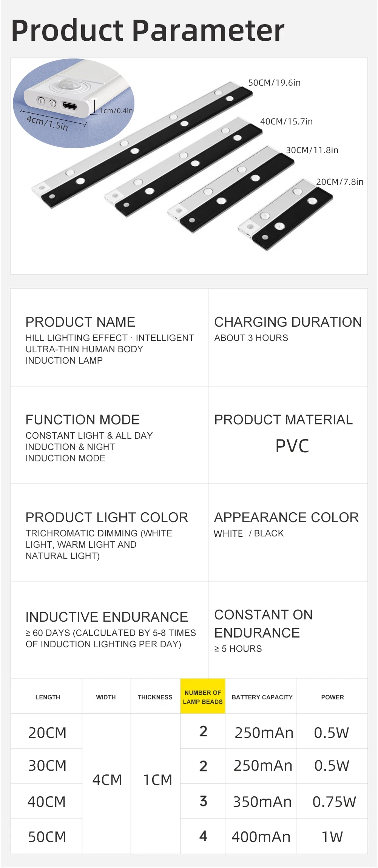Click the PRODUCT NAME heading
378x868 pixels.
pos(80,322)
